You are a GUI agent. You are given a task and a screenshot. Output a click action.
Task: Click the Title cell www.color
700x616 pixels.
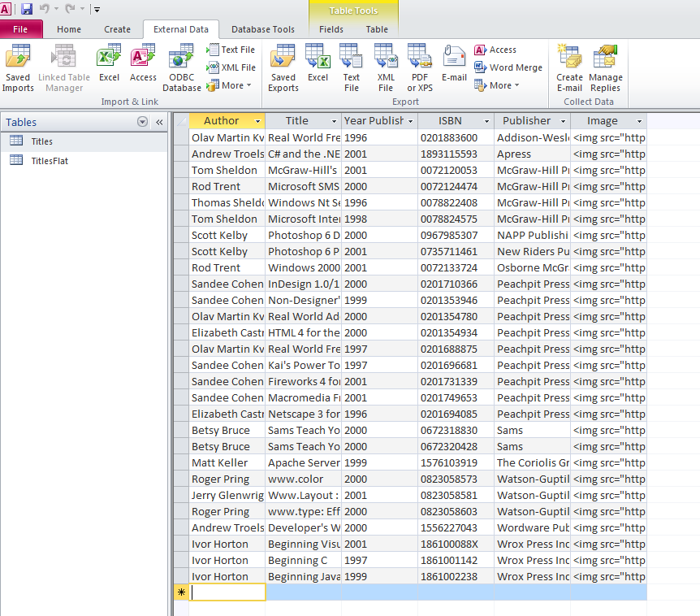tap(303, 479)
